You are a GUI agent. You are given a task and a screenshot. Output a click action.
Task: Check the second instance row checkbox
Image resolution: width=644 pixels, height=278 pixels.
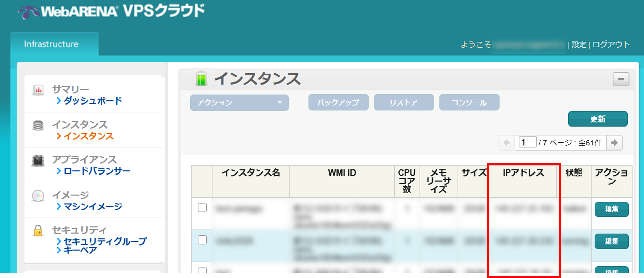click(202, 240)
